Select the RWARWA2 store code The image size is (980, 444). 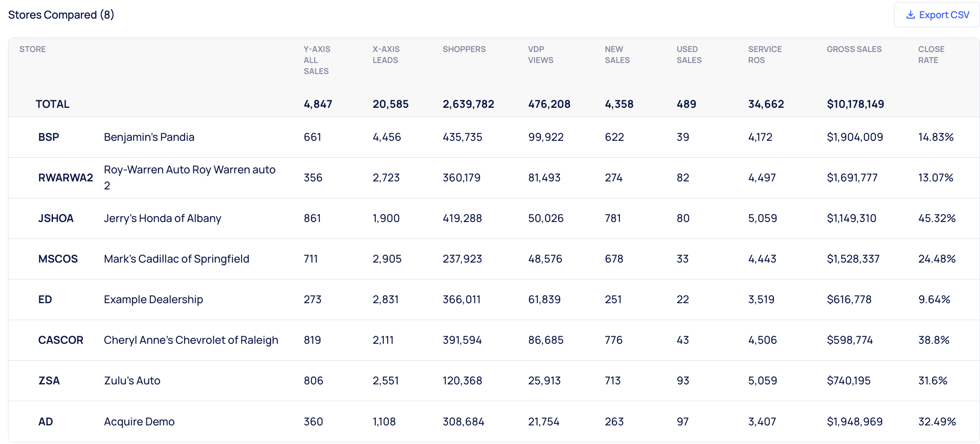66,178
